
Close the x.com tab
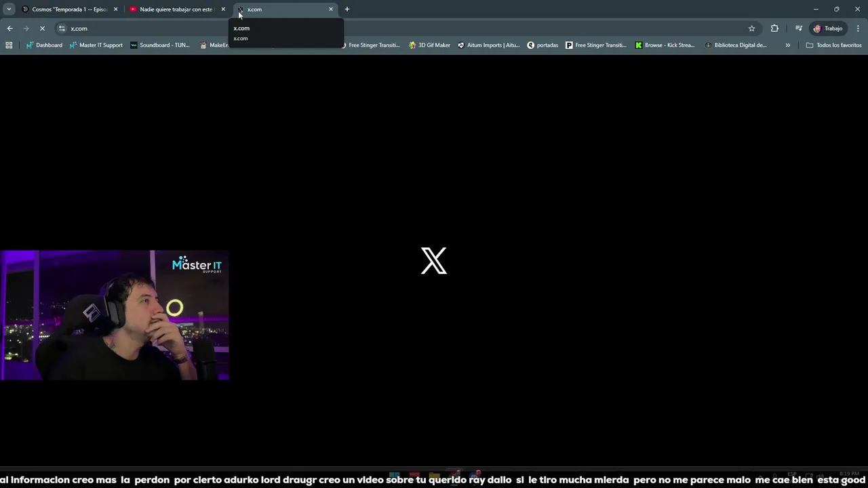331,9
